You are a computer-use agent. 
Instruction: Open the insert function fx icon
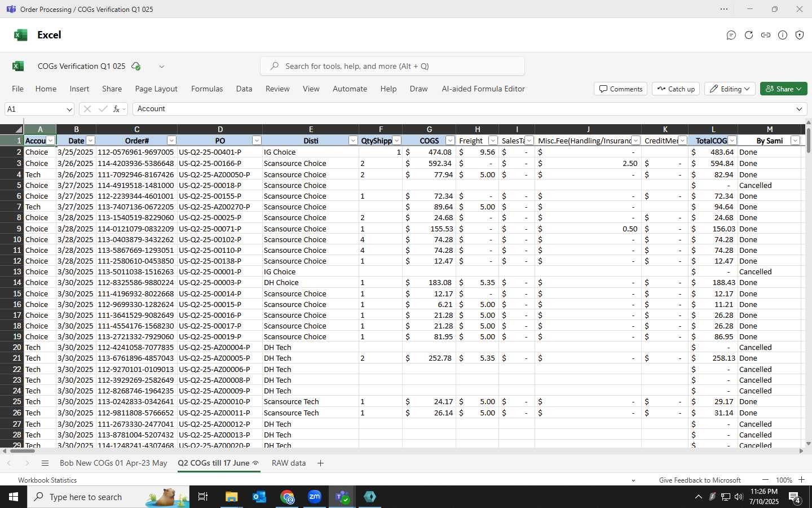116,109
